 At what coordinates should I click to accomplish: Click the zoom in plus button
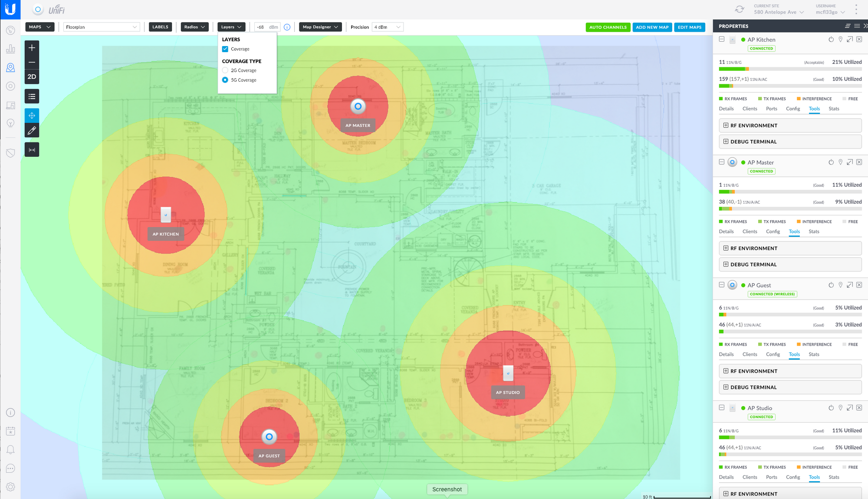tap(32, 48)
